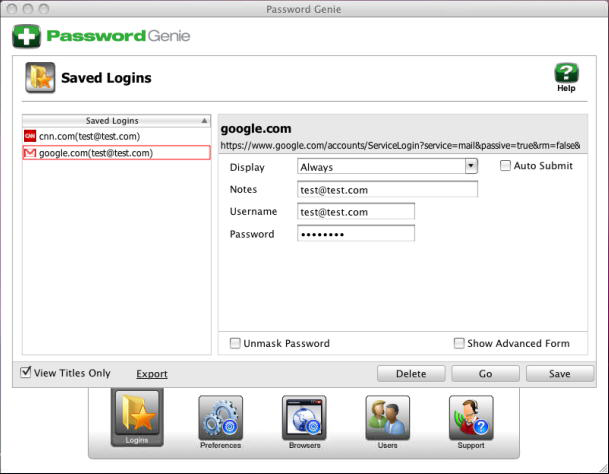This screenshot has width=609, height=474.
Task: Open the Help icon
Action: pyautogui.click(x=566, y=77)
